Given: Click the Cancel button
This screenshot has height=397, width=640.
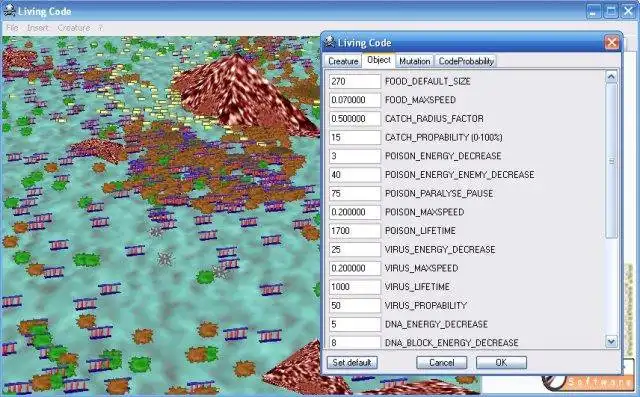Looking at the screenshot, I should 442,362.
